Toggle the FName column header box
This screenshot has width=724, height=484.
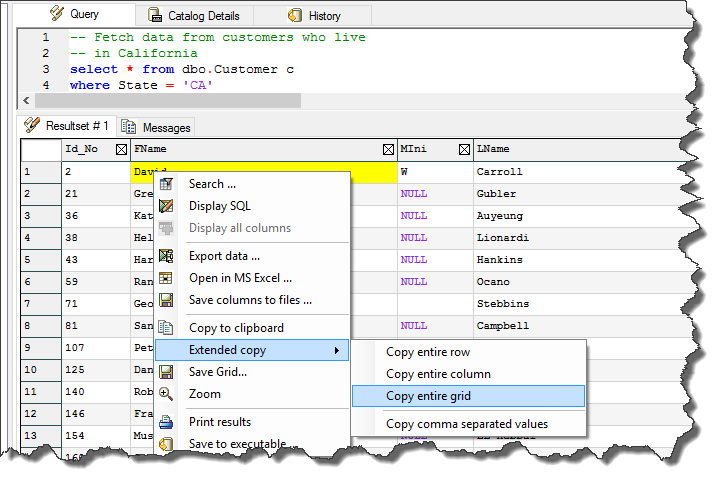point(388,149)
